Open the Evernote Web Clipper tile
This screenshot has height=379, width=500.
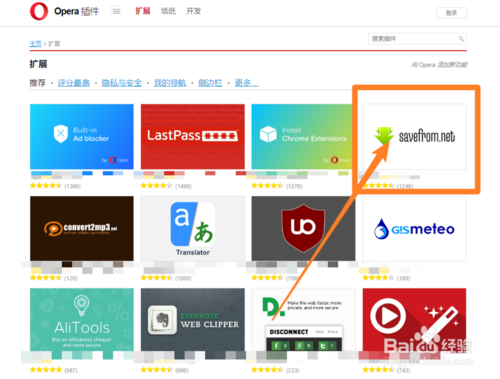click(x=193, y=320)
